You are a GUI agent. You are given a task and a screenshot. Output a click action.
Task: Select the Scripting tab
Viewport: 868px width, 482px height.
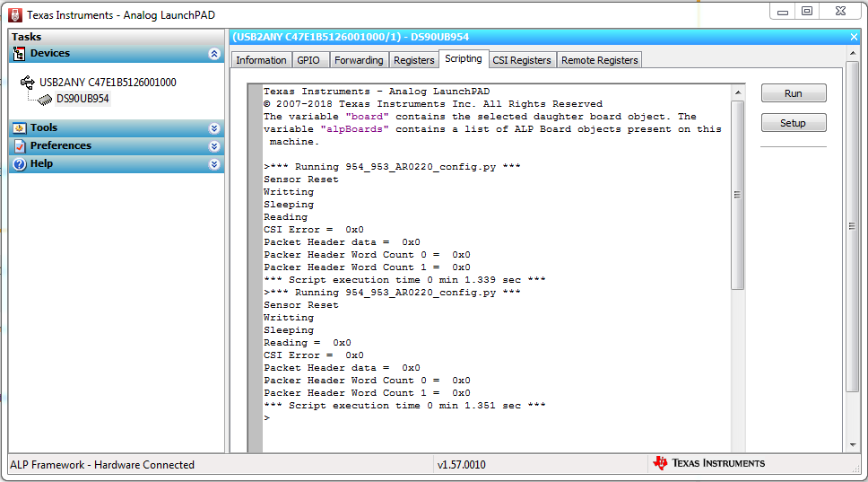pos(464,58)
